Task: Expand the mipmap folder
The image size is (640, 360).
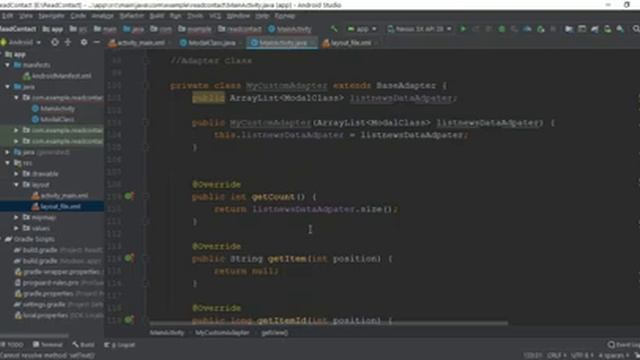Action: 16,217
